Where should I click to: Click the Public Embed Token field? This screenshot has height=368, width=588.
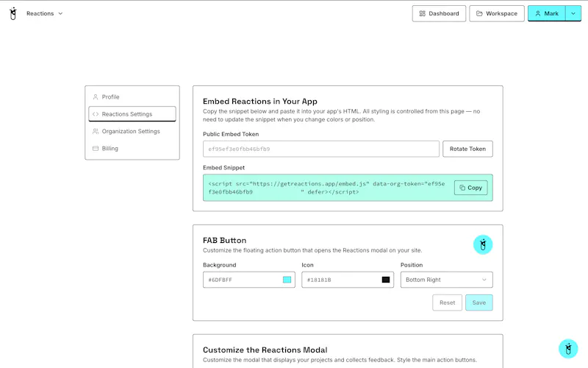pos(321,149)
